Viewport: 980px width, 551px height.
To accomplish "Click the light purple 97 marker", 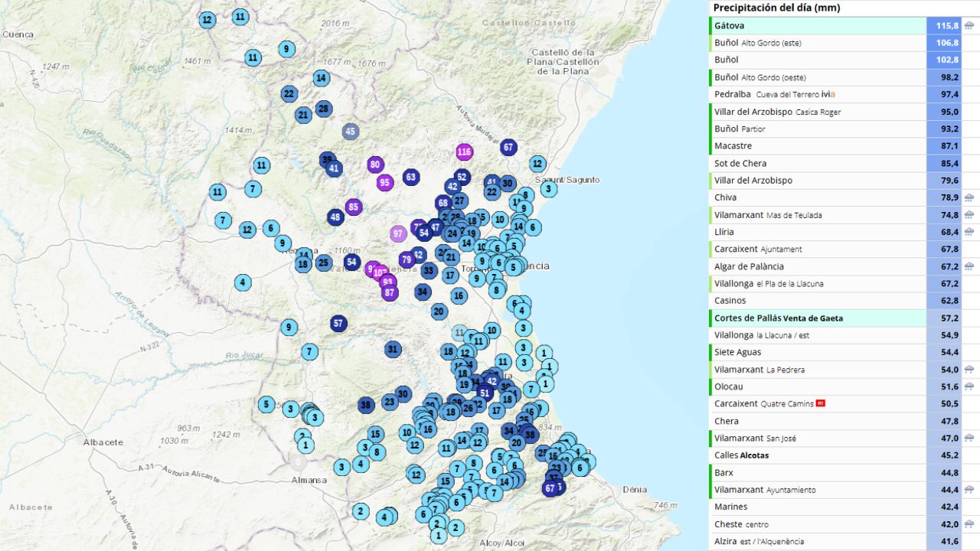I will coord(398,233).
